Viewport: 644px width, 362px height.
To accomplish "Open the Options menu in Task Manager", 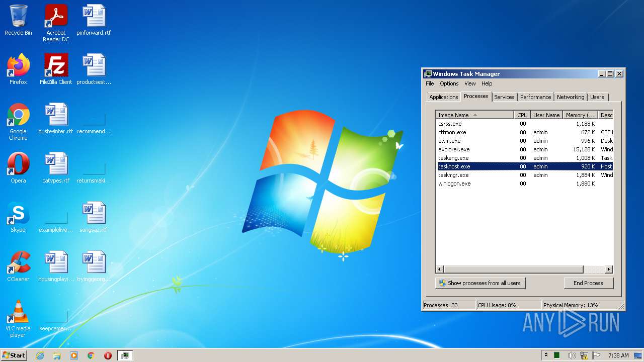I will 449,83.
